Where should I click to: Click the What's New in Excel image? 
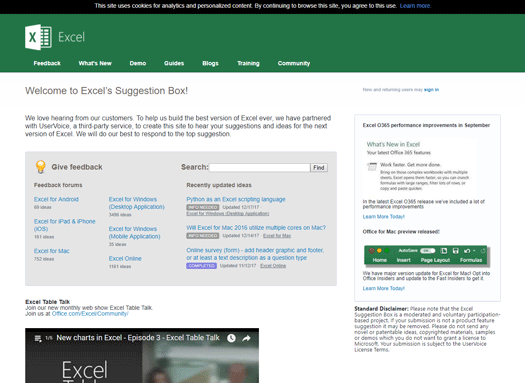click(420, 167)
